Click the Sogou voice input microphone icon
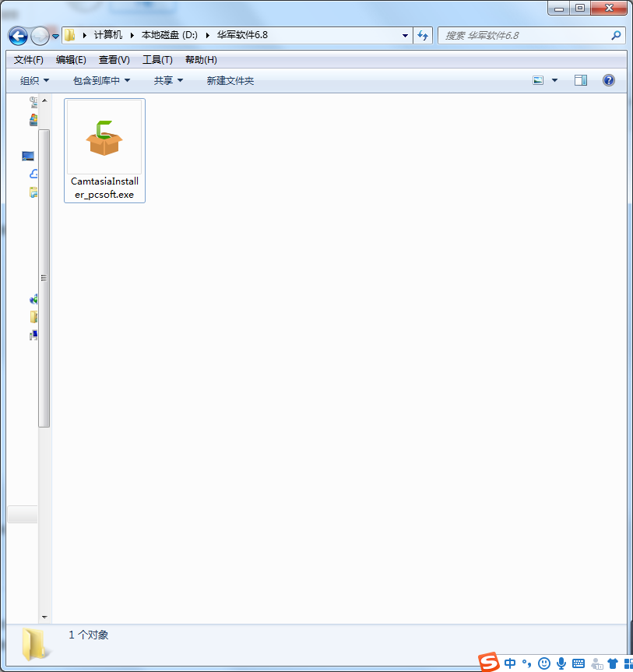 (x=561, y=663)
